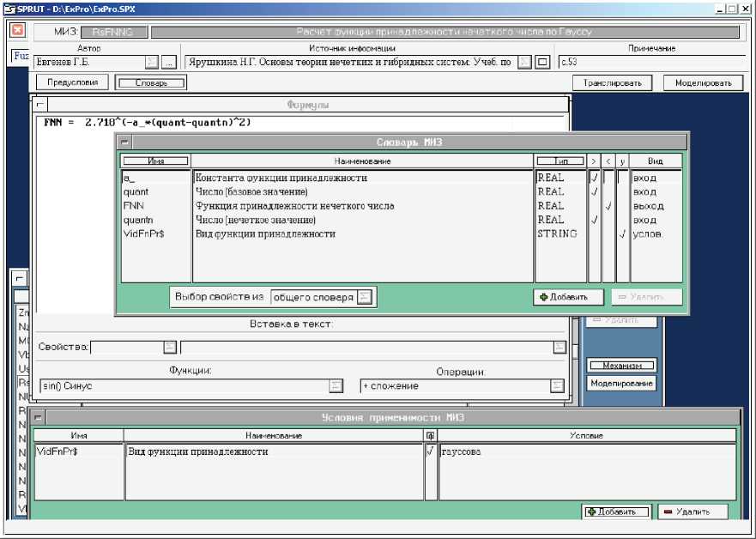Click the Моделирование button

622,384
